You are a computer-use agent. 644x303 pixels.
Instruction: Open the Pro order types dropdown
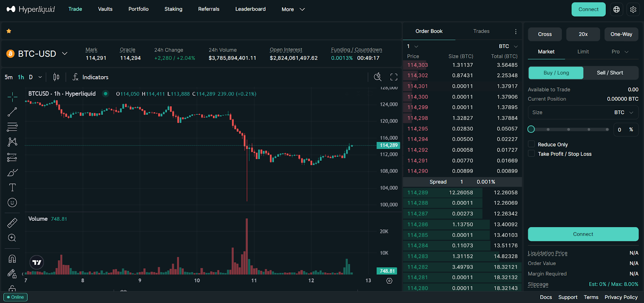click(x=620, y=52)
